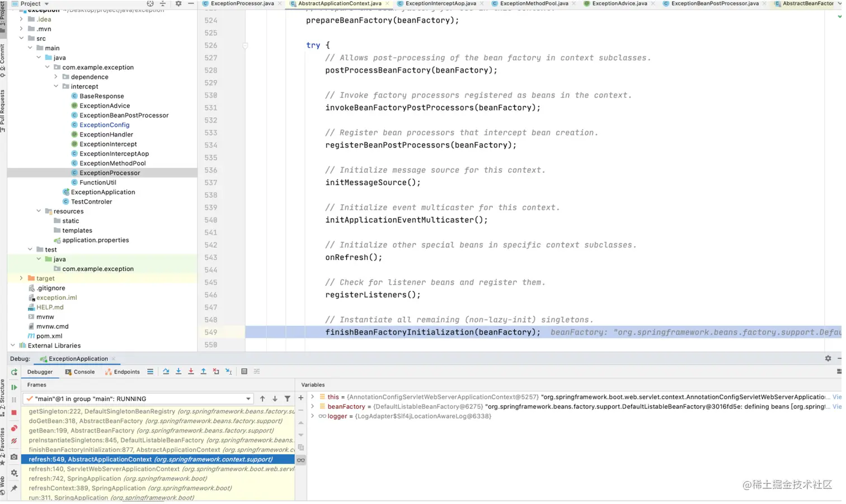Screen dimensions: 846x504
Task: Click the Force Step Into red arrow icon
Action: (x=191, y=371)
